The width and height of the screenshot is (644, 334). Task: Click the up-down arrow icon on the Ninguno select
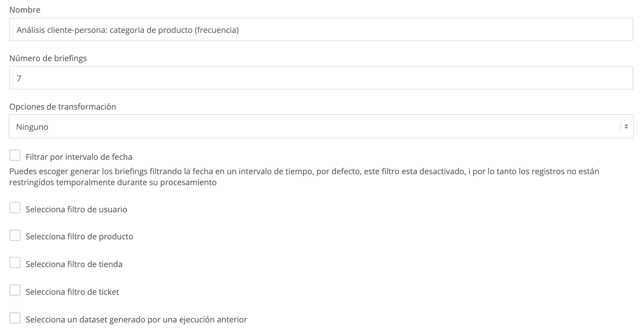tap(626, 127)
